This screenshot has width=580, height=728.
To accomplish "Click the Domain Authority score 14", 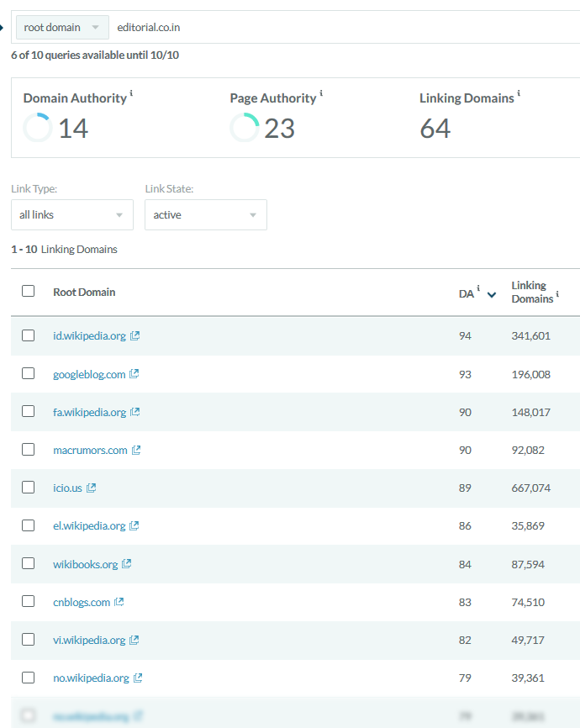I will (73, 129).
